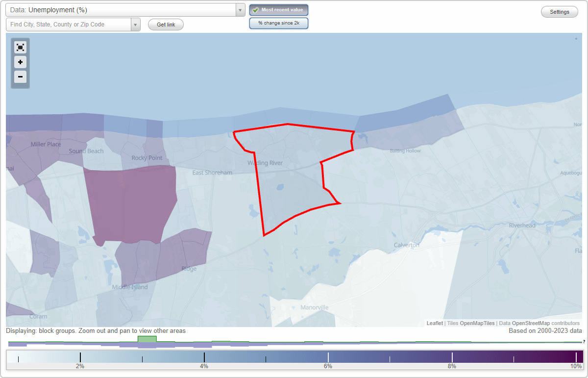Switch to the % change since 2k view
This screenshot has height=378, width=588.
279,23
